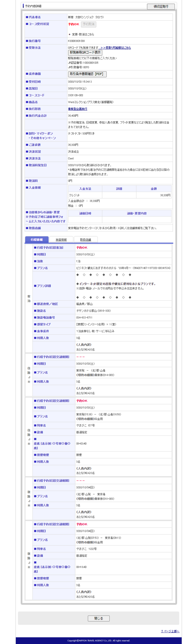The height and width of the screenshot is (644, 194).
Task: Click the hotel name チサンホテル郡山
Action: 93,311
